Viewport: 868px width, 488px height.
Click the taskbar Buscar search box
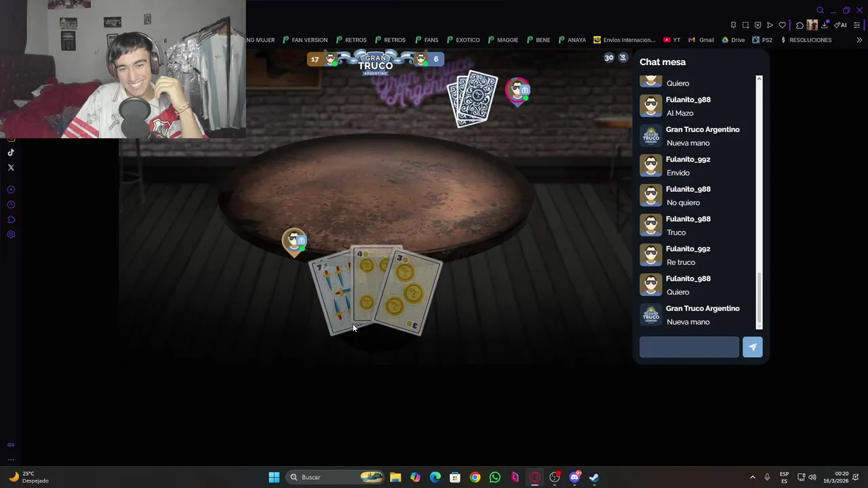coord(336,477)
